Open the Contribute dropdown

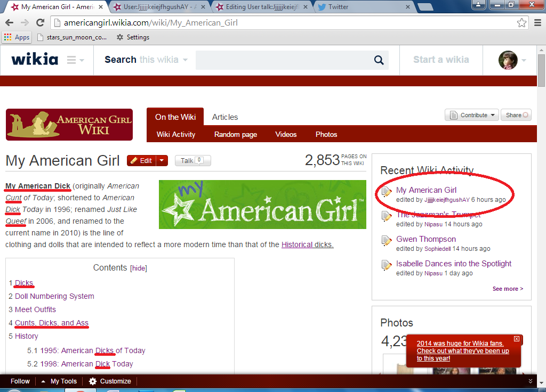(472, 115)
